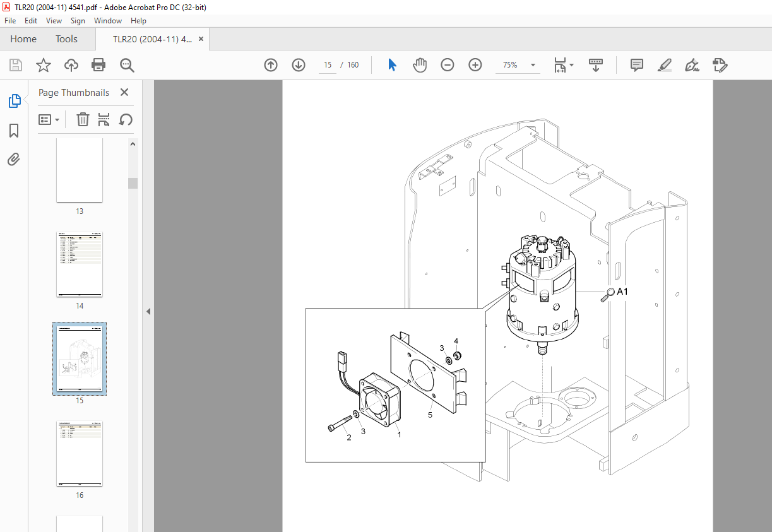Click the scrolling mode keyboard icon
Image resolution: width=772 pixels, height=532 pixels.
pyautogui.click(x=596, y=65)
